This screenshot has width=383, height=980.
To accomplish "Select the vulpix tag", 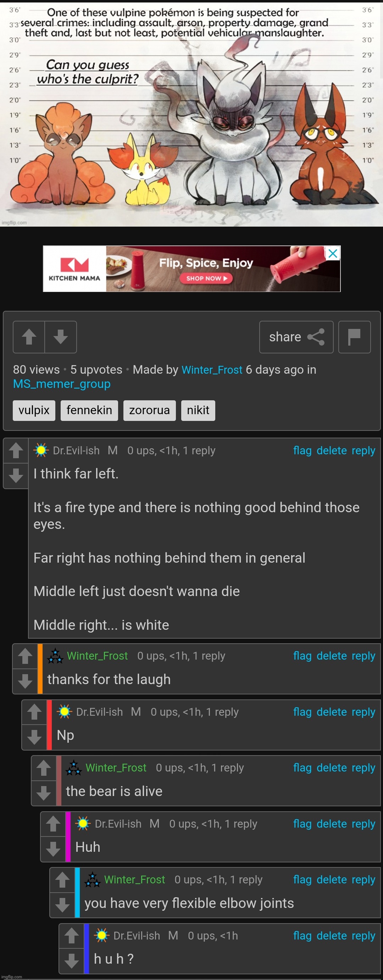I will point(34,410).
